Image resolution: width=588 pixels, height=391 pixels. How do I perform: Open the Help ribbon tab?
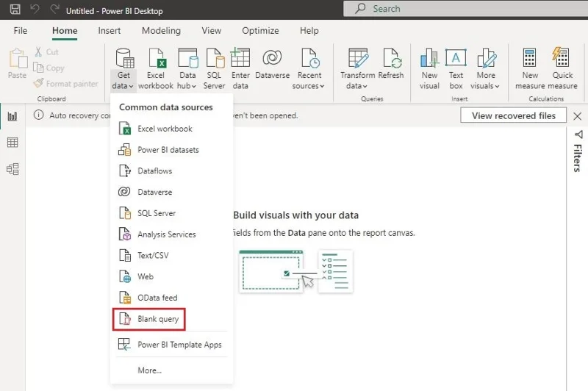(x=309, y=30)
